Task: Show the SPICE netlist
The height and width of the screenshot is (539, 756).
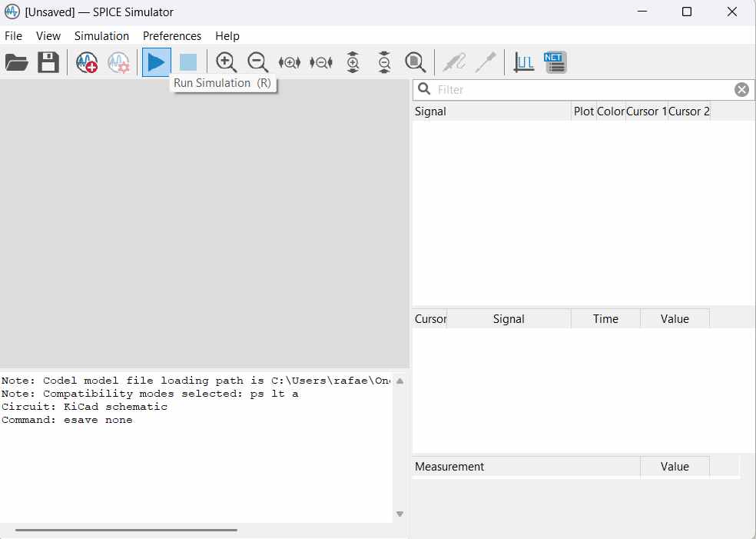Action: pos(555,63)
